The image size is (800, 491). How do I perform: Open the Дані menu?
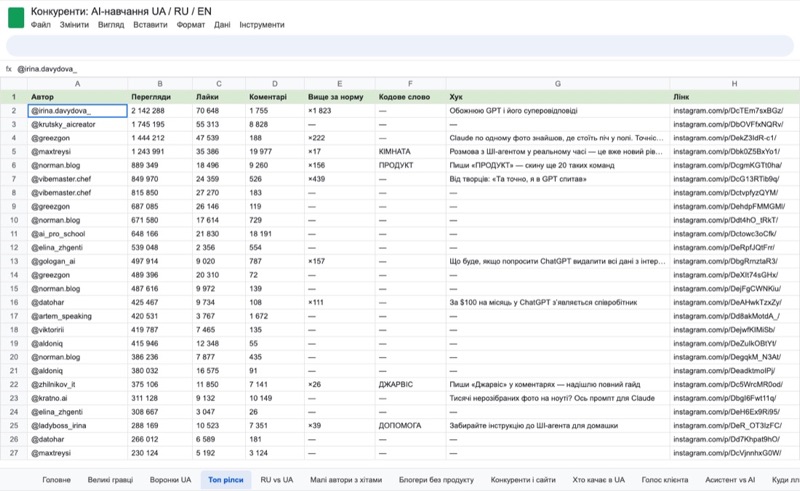[222, 24]
